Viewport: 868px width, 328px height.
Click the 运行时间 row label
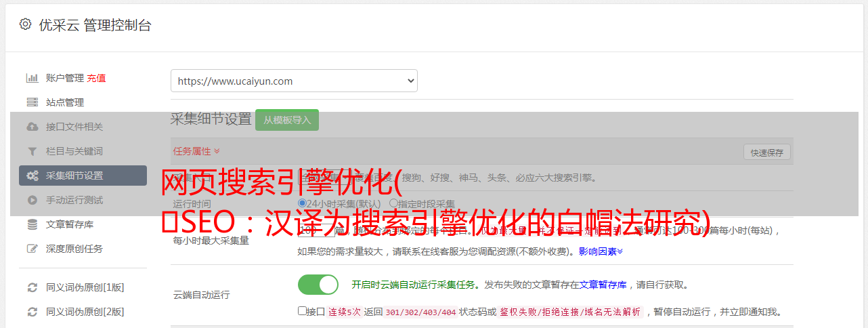[x=192, y=204]
